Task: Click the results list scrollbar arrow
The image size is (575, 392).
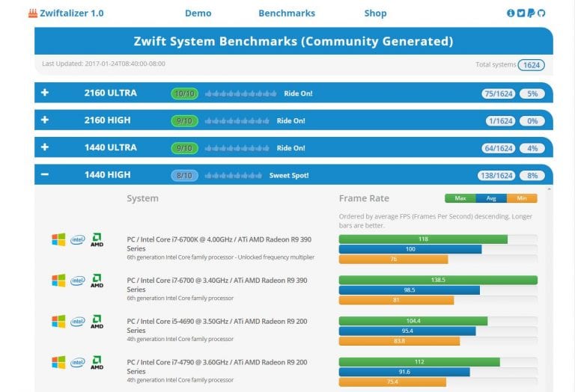Action: pyautogui.click(x=550, y=189)
